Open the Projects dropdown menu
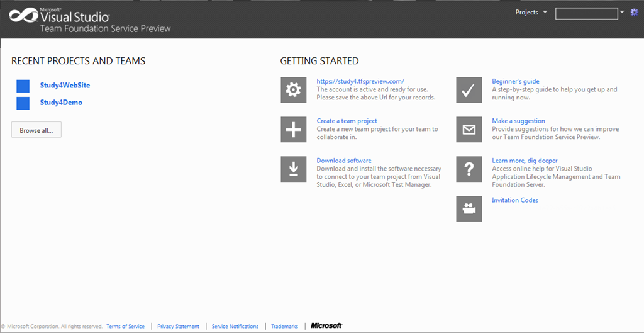Viewport: 644px width, 333px height. pyautogui.click(x=531, y=13)
